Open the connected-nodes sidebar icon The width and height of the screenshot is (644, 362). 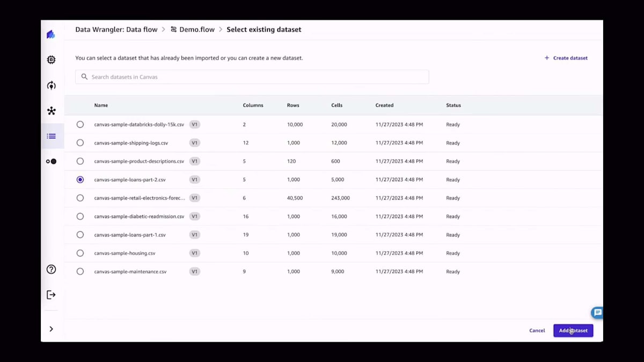tap(51, 111)
